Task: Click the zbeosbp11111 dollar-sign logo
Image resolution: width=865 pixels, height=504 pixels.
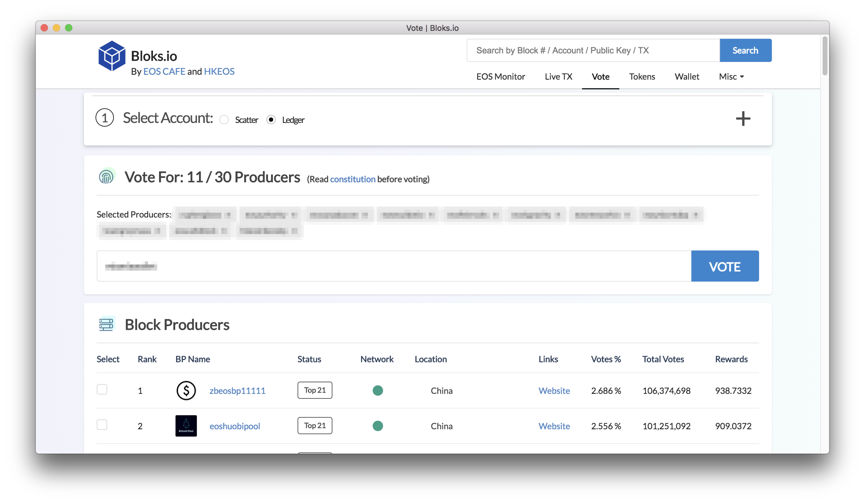Action: coord(186,391)
